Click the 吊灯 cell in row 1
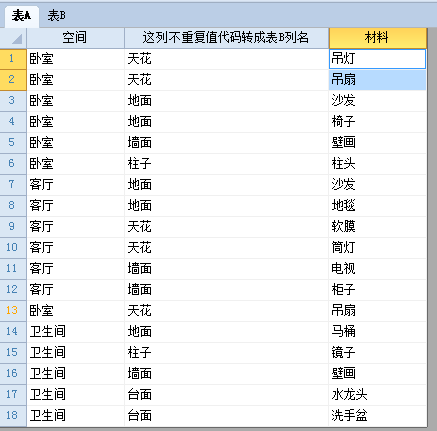This screenshot has height=431, width=437. [x=377, y=59]
